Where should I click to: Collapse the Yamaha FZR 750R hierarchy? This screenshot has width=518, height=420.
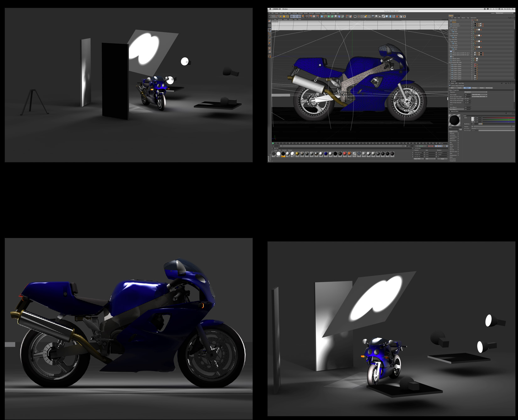coord(449,62)
